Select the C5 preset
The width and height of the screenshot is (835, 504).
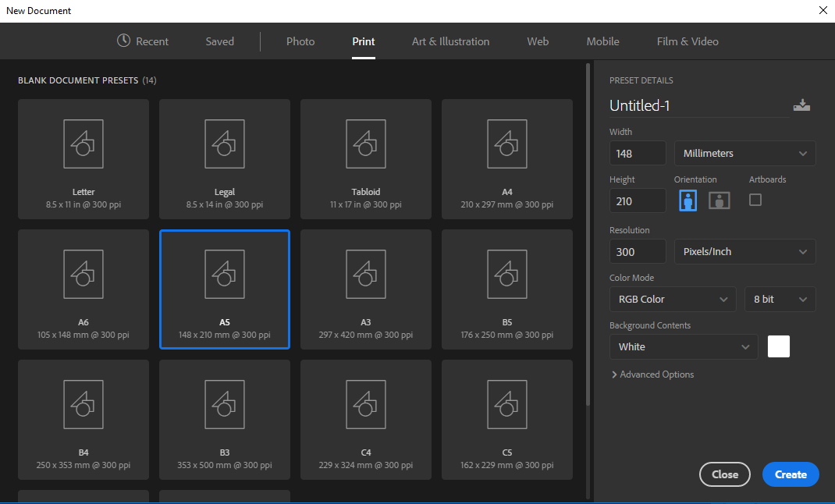506,420
